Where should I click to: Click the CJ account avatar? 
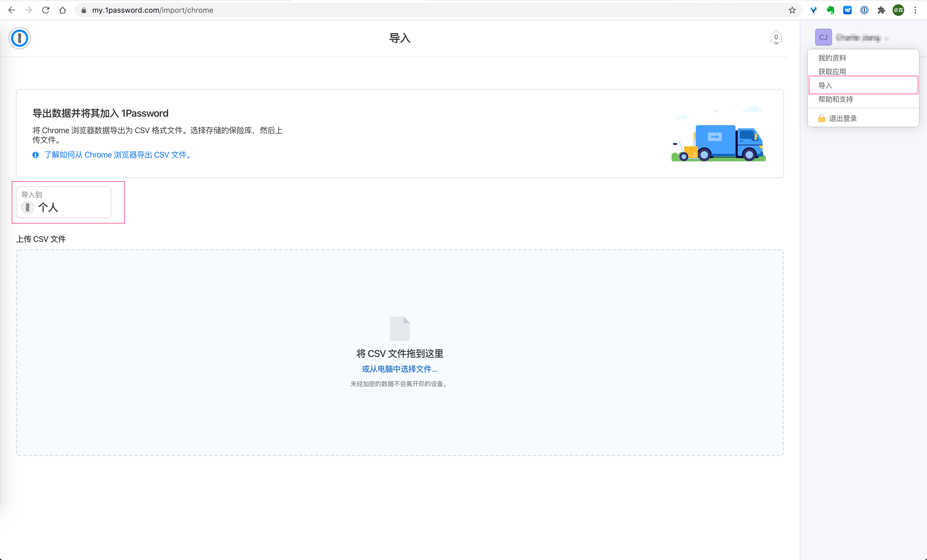[x=823, y=37]
